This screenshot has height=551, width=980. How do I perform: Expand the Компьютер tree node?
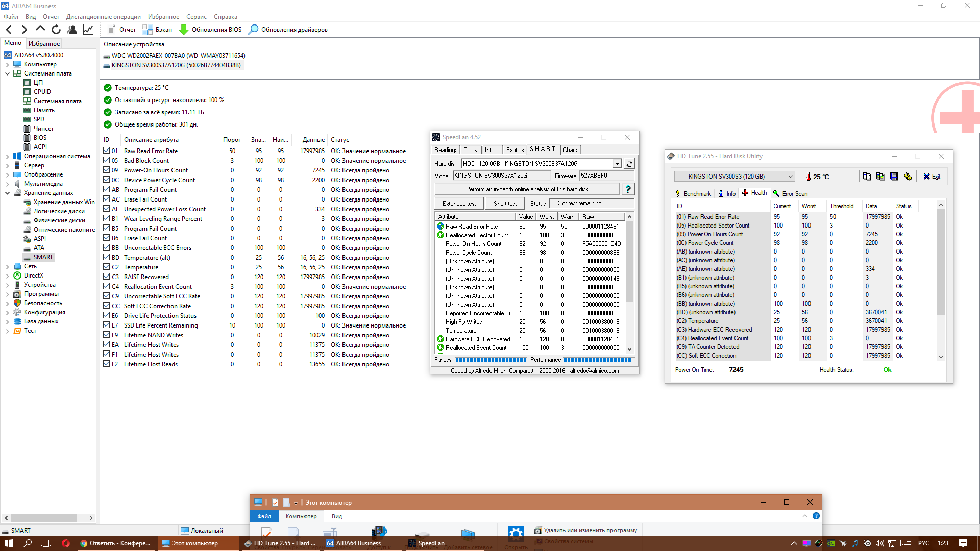pos(7,64)
